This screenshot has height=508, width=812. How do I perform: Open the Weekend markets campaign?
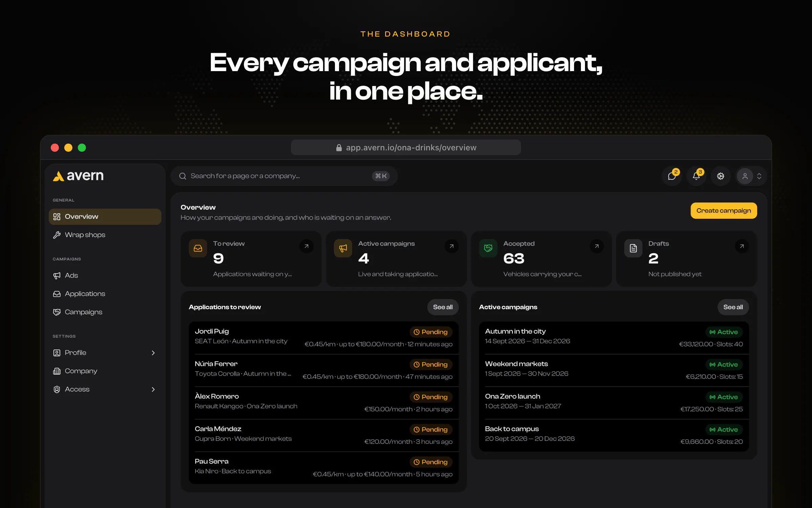[614, 370]
